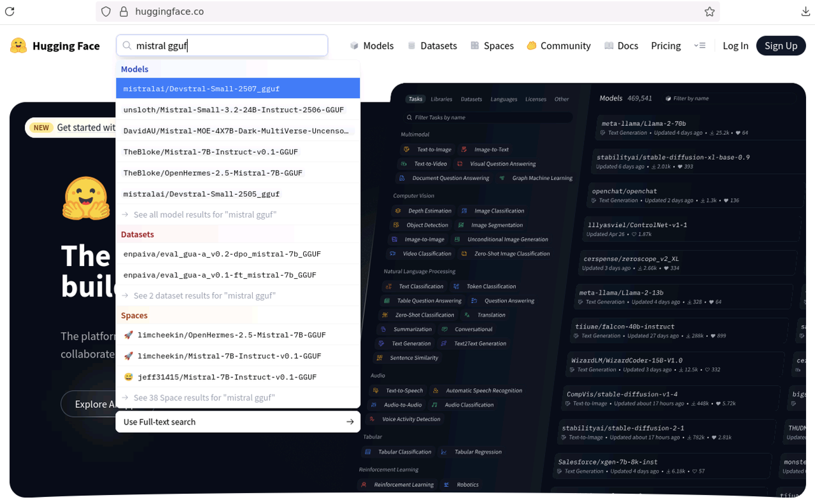Screen dimensions: 815x504
Task: Open limcheekin/Mistral-7B-Instruct-v0.1-GGUF space
Action: click(x=238, y=356)
